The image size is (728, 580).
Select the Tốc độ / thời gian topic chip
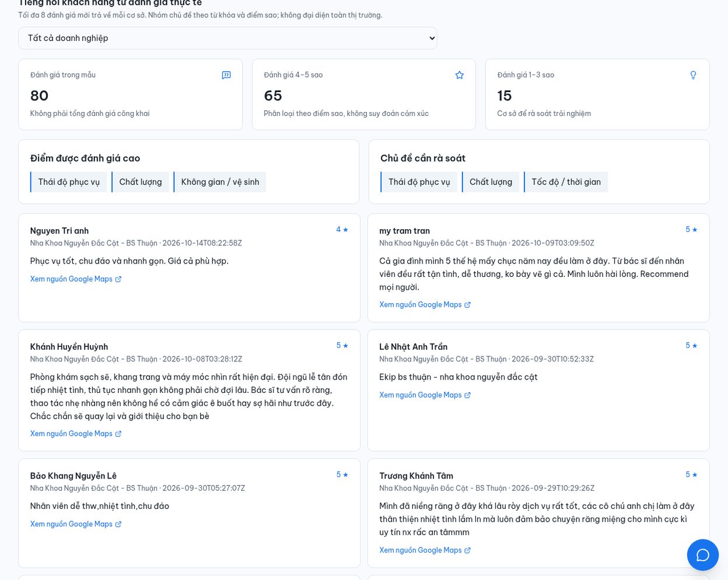click(566, 182)
